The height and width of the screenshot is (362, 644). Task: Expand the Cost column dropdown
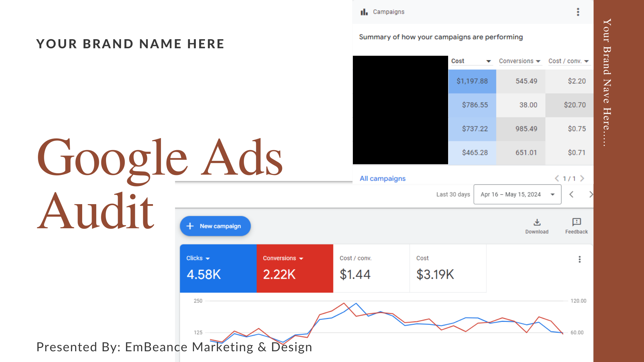(488, 61)
